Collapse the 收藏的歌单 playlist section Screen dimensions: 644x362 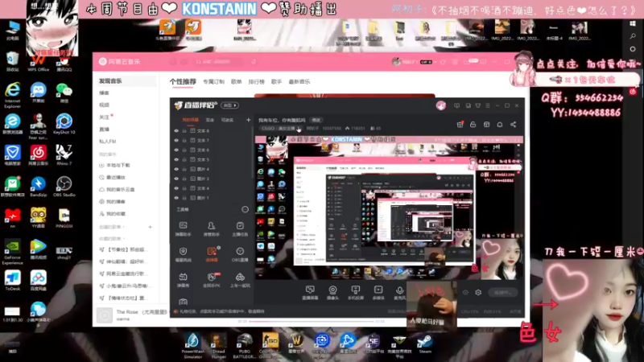coord(112,238)
